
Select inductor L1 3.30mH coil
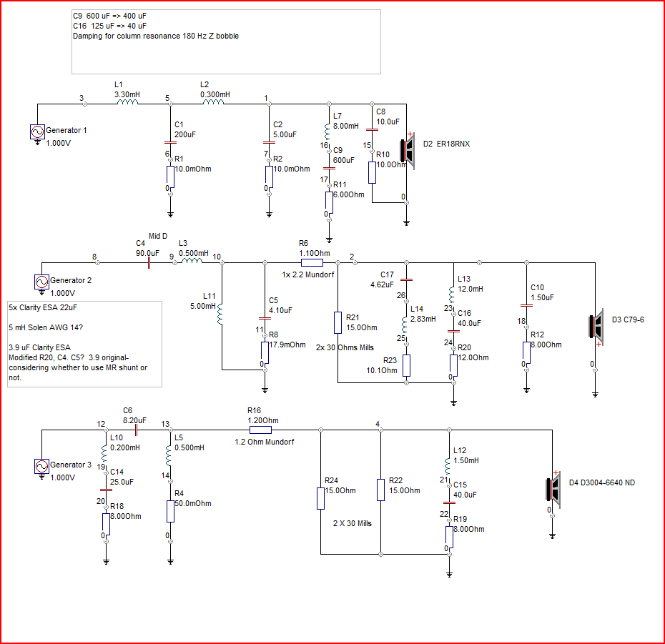127,101
